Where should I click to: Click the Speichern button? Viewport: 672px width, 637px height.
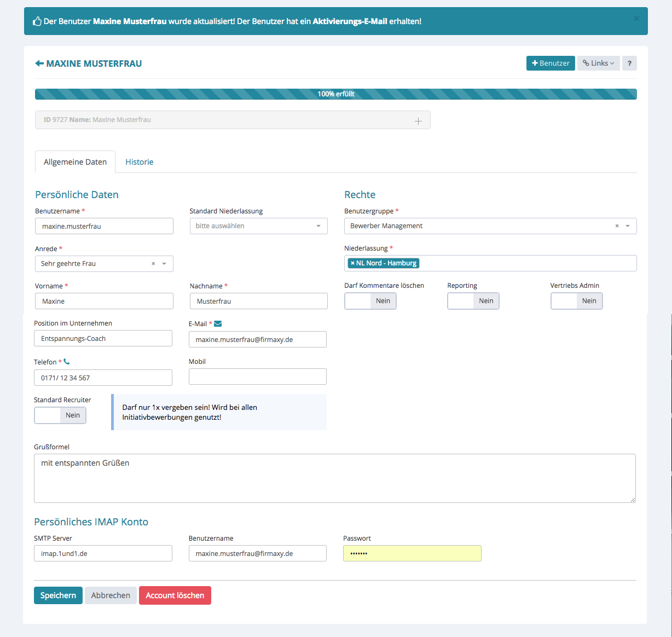58,595
